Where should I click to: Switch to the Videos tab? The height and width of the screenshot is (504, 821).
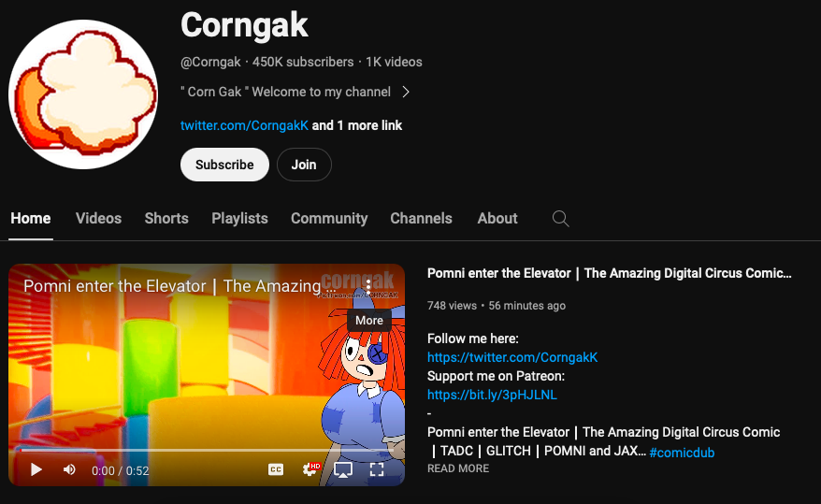coord(98,218)
